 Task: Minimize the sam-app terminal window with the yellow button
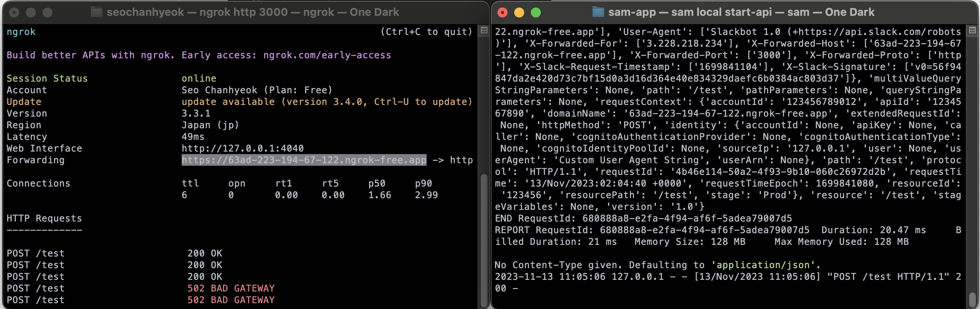(519, 12)
